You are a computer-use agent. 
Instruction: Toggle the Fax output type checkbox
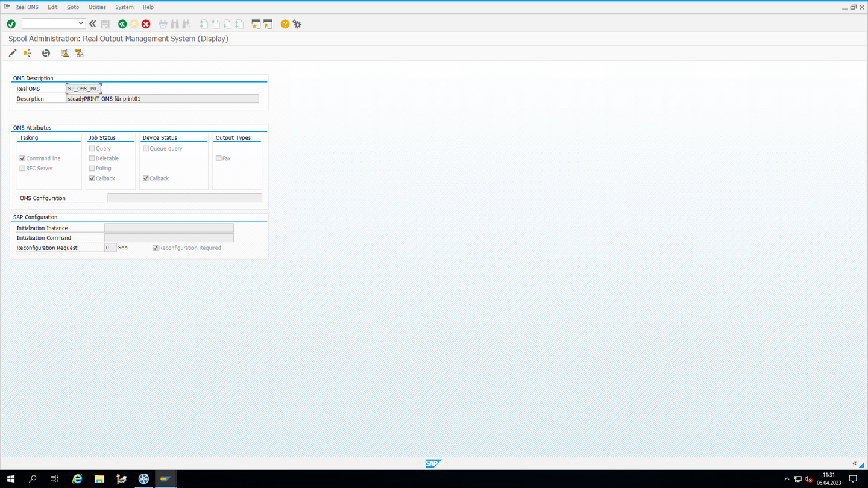pos(219,158)
